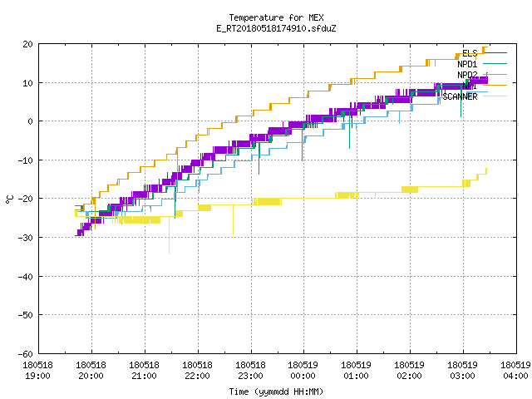The image size is (532, 399).
Task: Click the y-axis label -10
Action: [x=26, y=160]
